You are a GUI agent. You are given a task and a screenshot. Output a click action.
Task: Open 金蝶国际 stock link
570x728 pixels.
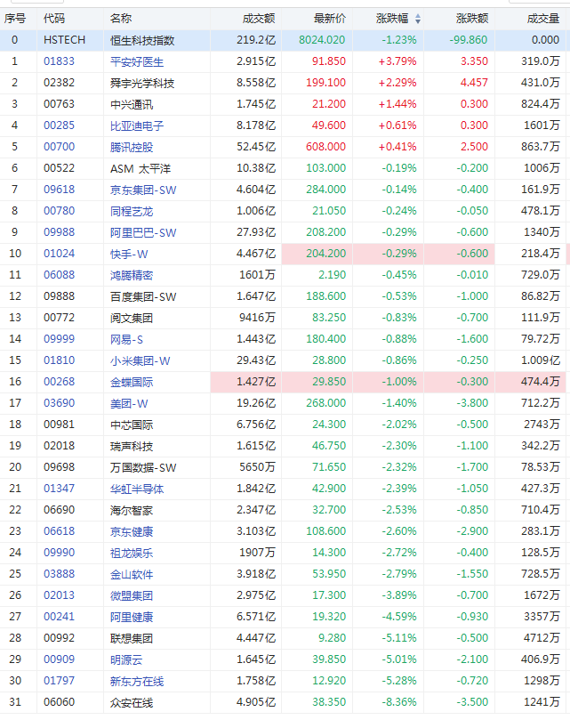[x=132, y=382]
